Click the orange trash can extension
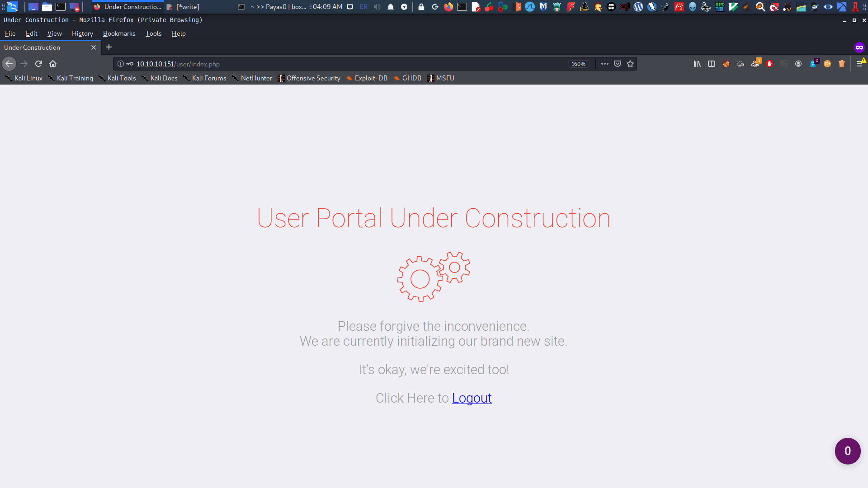Image resolution: width=868 pixels, height=488 pixels. tap(842, 64)
